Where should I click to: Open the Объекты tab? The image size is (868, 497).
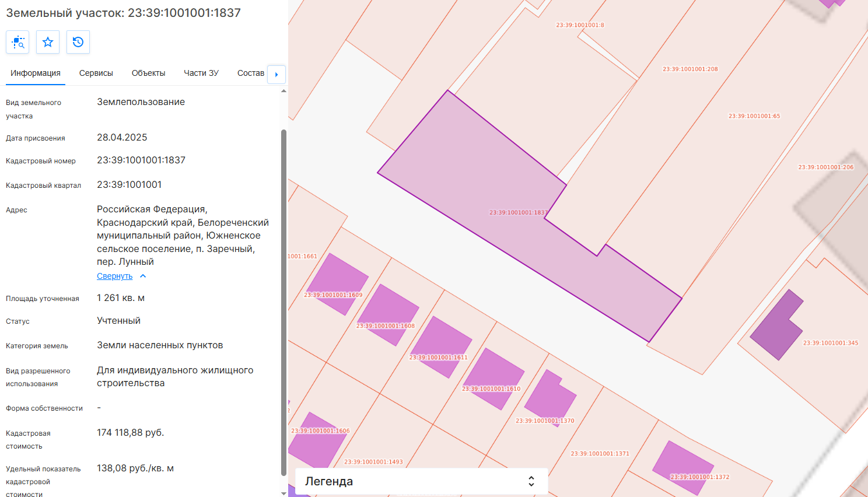coord(149,73)
